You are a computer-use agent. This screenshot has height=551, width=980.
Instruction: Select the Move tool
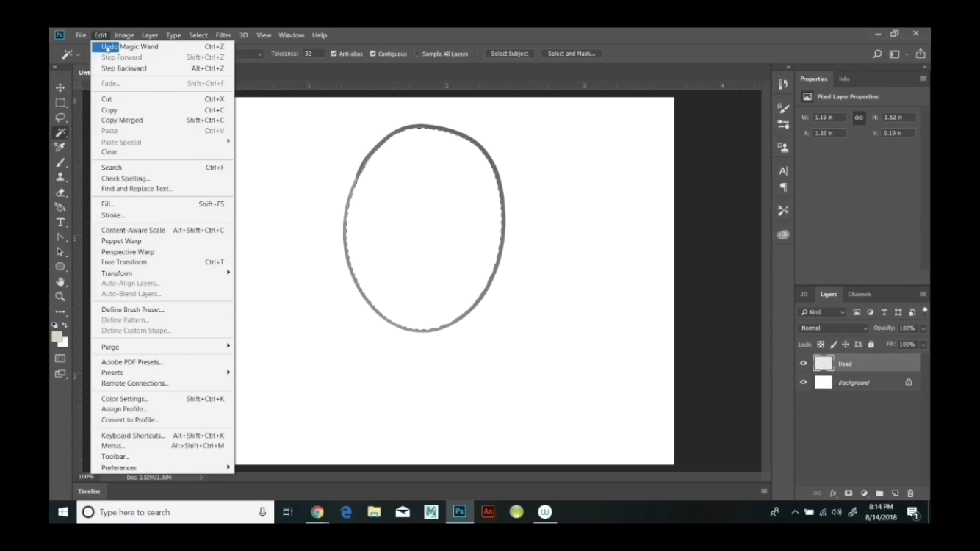pos(61,87)
